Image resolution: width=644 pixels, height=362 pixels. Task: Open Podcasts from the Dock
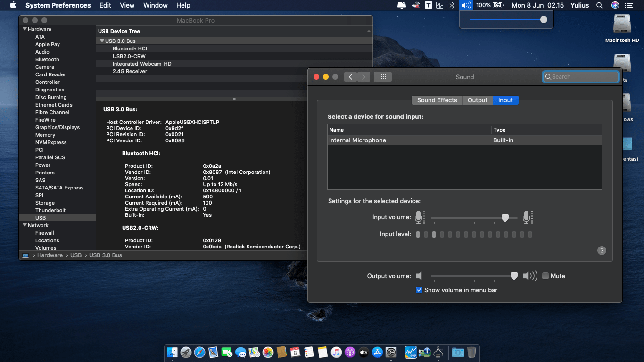350,352
